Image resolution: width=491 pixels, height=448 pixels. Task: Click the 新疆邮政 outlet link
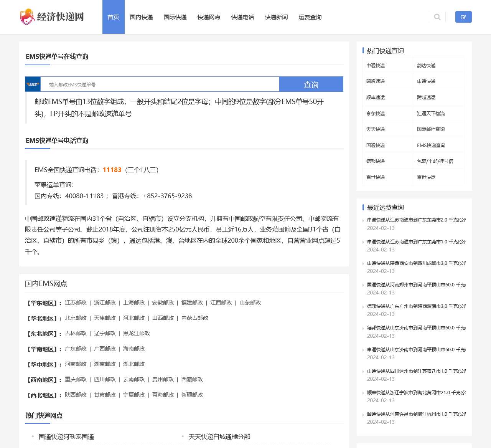[192, 395]
